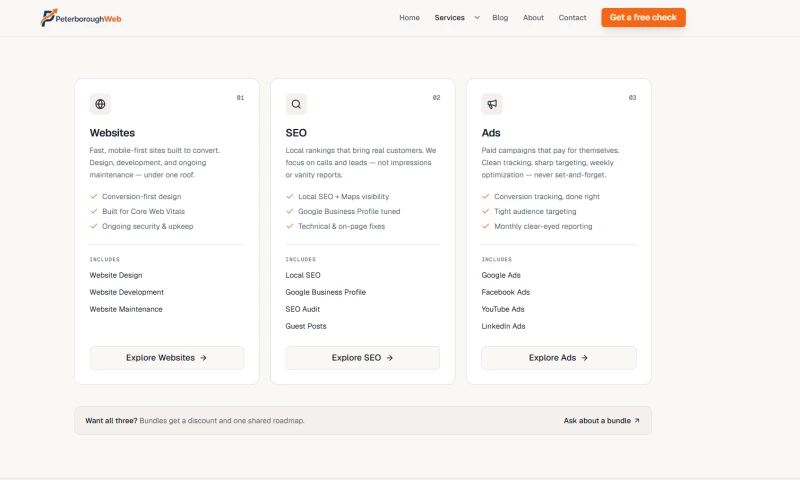Open the Blog page
The image size is (800, 480).
click(x=500, y=17)
